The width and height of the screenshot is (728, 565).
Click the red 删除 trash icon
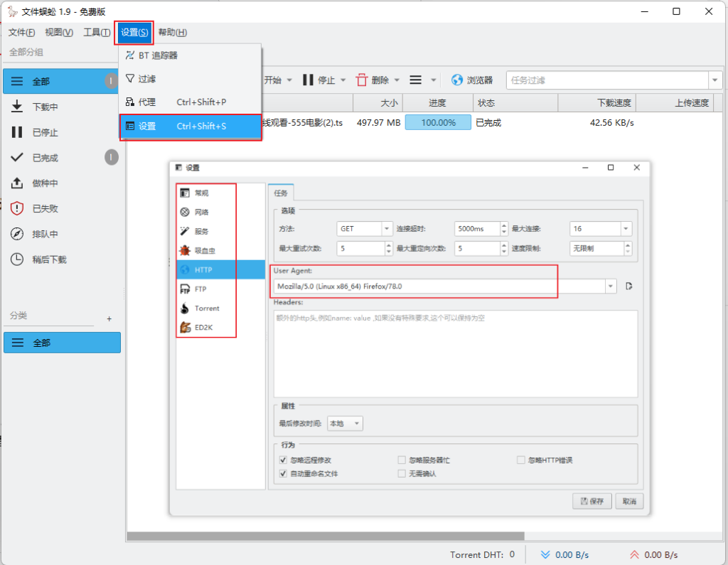362,80
